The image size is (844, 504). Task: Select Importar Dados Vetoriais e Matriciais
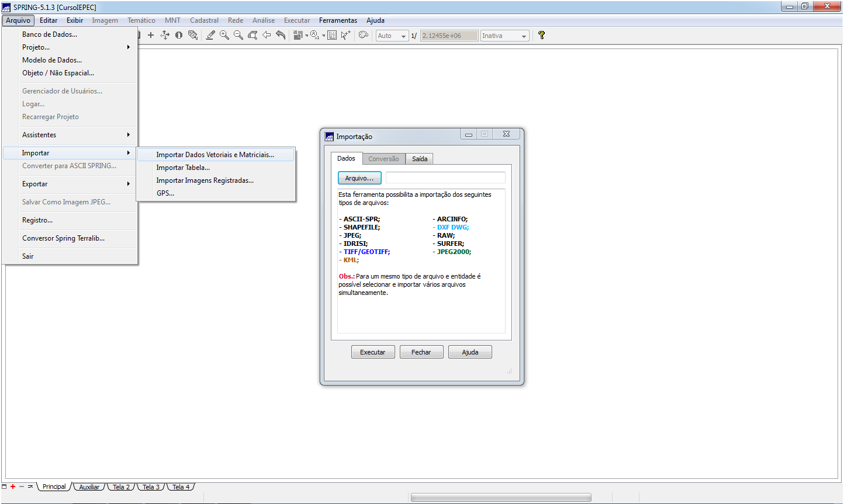pos(216,155)
